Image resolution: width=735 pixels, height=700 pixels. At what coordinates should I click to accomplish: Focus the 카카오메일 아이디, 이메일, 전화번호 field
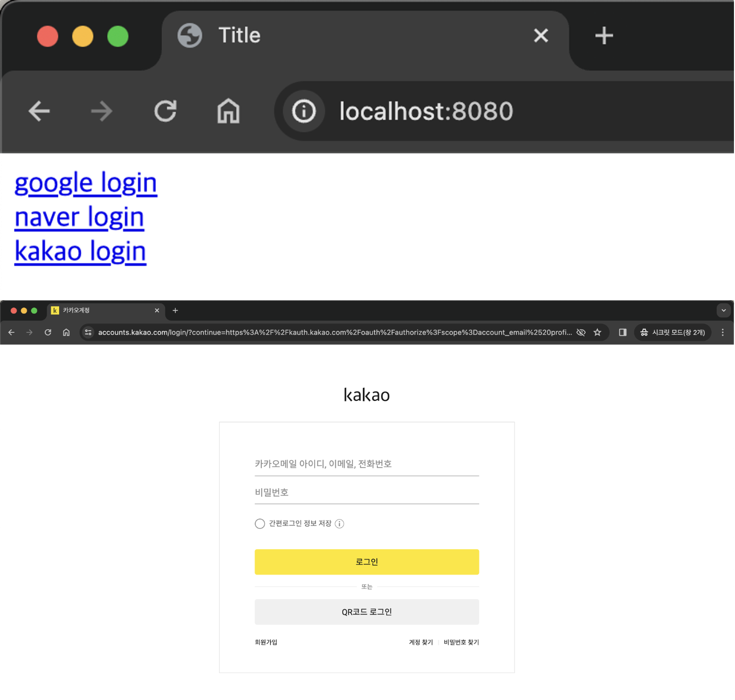coord(366,464)
